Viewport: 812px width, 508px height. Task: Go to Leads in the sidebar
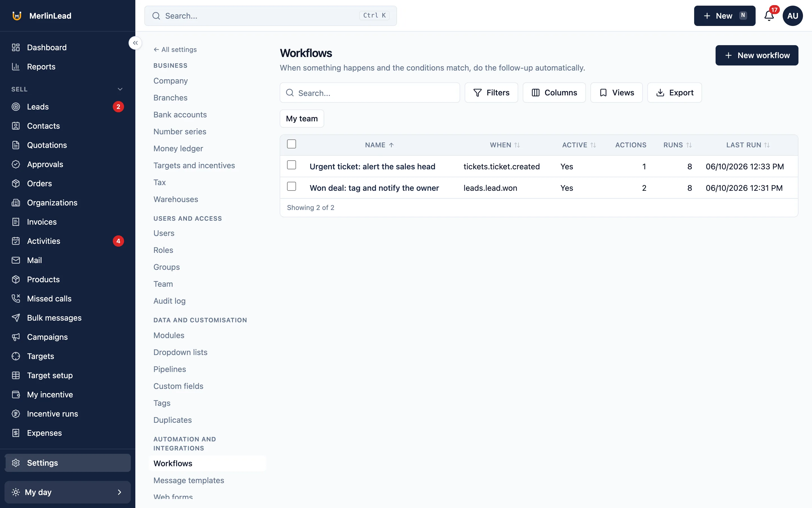67,107
